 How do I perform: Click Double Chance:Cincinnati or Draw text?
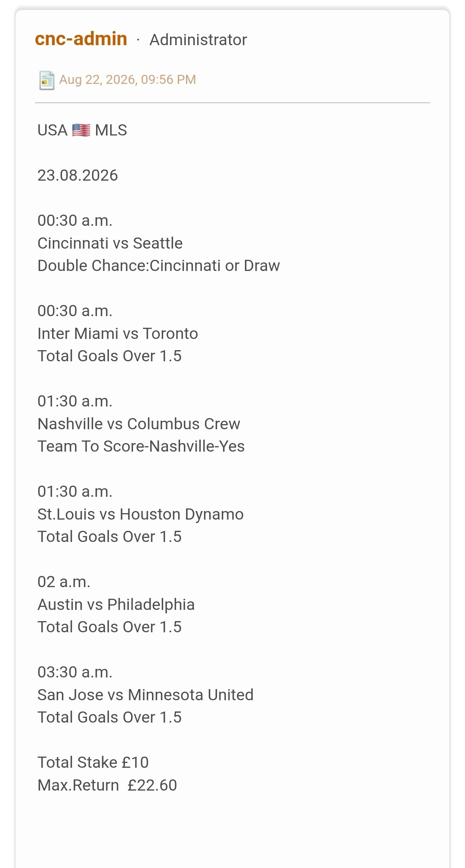pos(158,265)
